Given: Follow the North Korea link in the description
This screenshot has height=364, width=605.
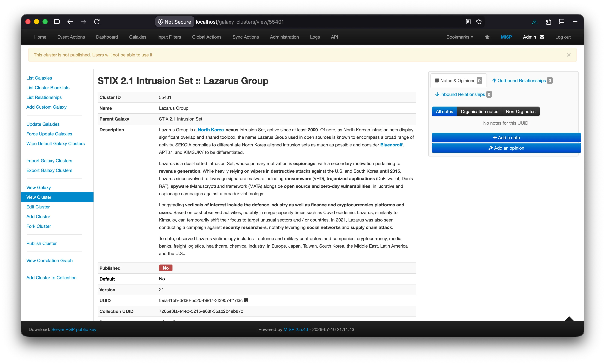Looking at the screenshot, I should tap(211, 130).
